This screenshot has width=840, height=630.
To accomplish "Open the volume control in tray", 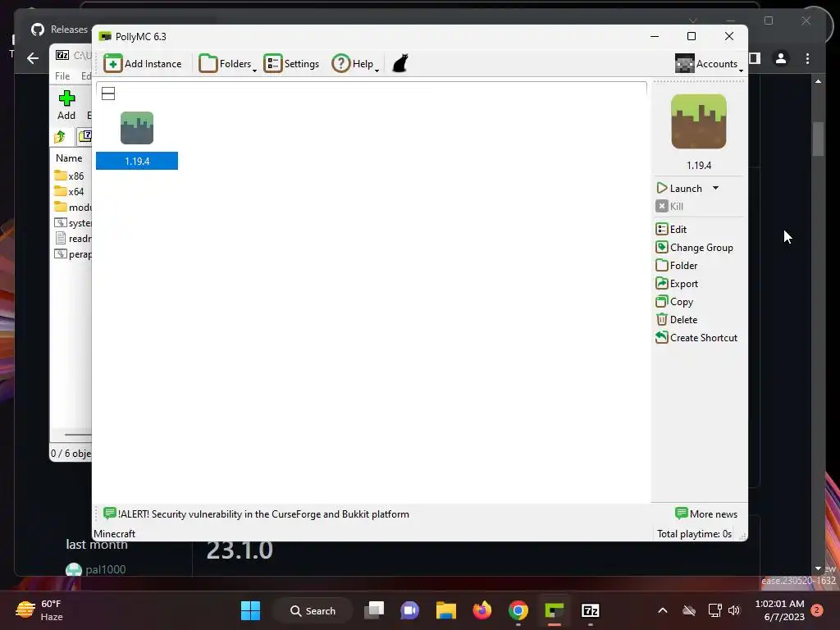I will 734,610.
